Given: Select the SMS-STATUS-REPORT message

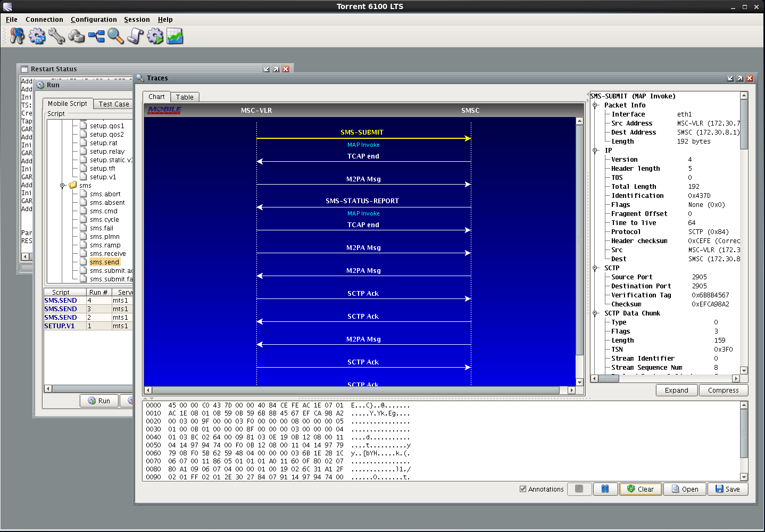Looking at the screenshot, I should [362, 201].
